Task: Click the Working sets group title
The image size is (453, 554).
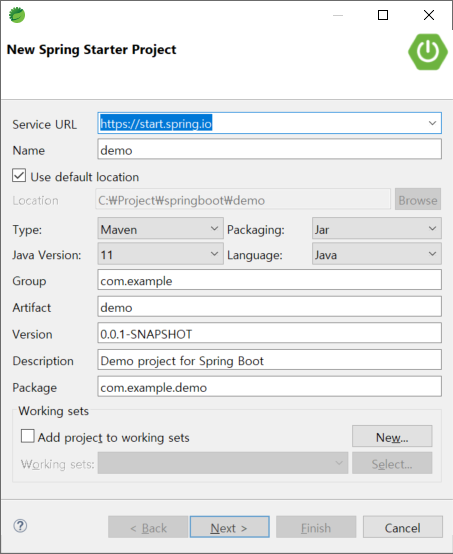Action: pyautogui.click(x=54, y=411)
